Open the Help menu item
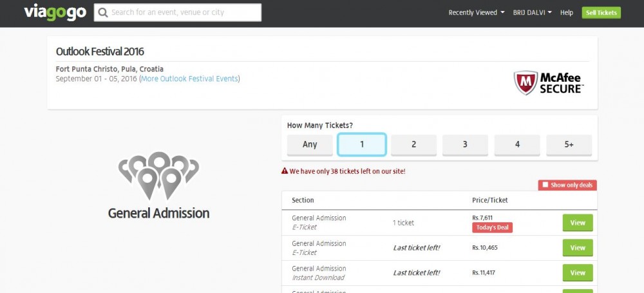The height and width of the screenshot is (293, 644). coord(566,13)
